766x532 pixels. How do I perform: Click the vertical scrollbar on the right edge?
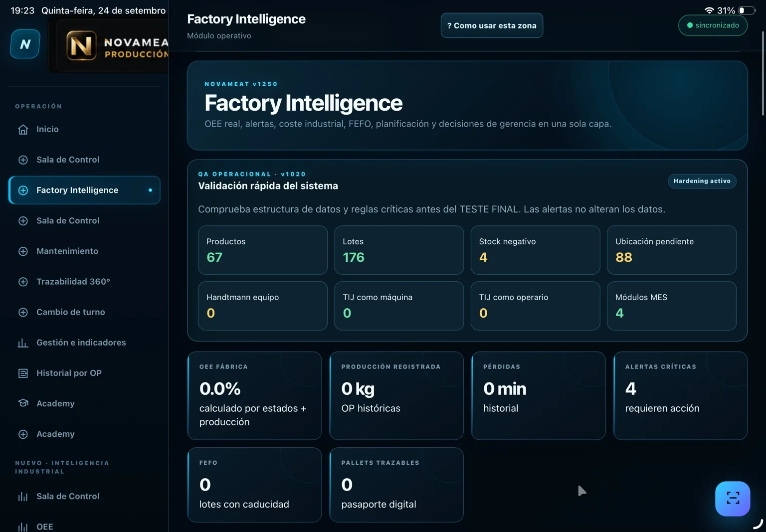(x=763, y=73)
